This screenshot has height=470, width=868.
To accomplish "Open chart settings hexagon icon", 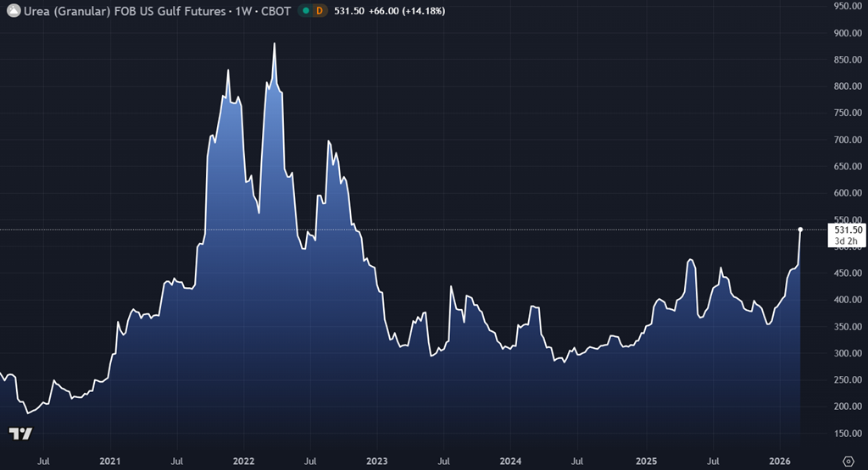I will point(848,460).
